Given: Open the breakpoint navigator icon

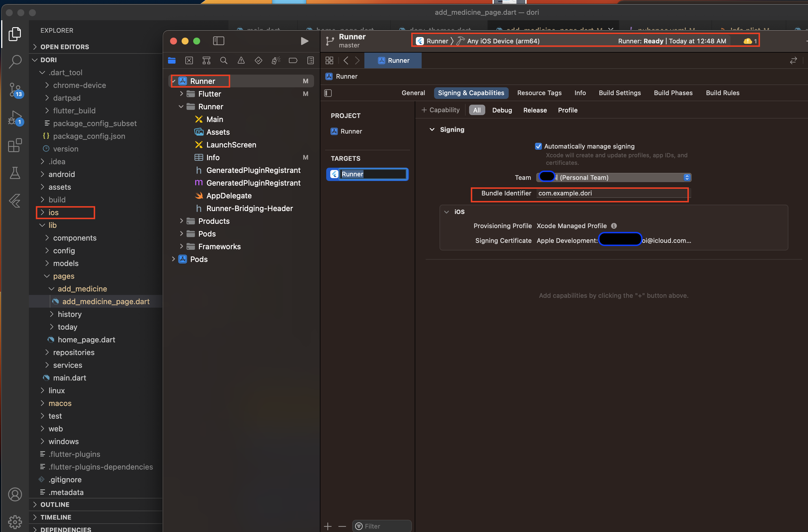Looking at the screenshot, I should (x=293, y=60).
